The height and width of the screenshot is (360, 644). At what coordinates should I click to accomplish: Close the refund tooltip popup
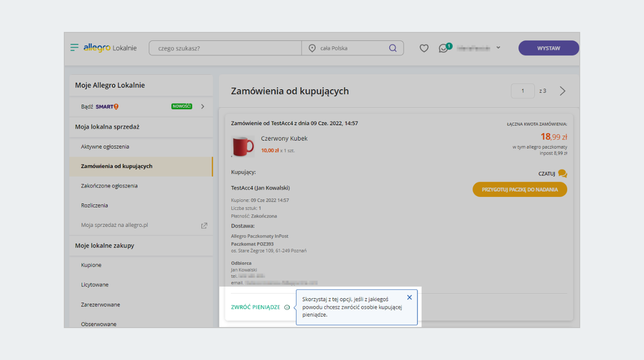[409, 297]
